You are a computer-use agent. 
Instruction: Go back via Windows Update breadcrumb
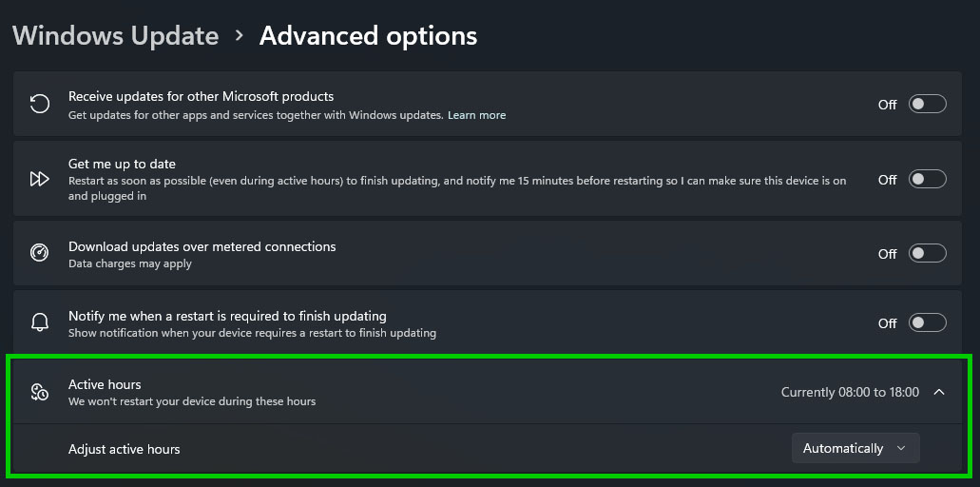tap(116, 36)
